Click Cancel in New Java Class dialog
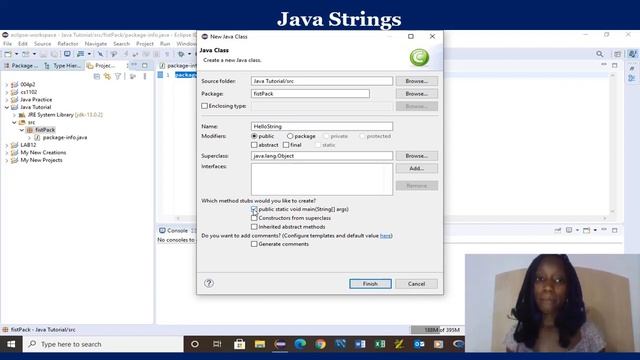 tap(416, 284)
